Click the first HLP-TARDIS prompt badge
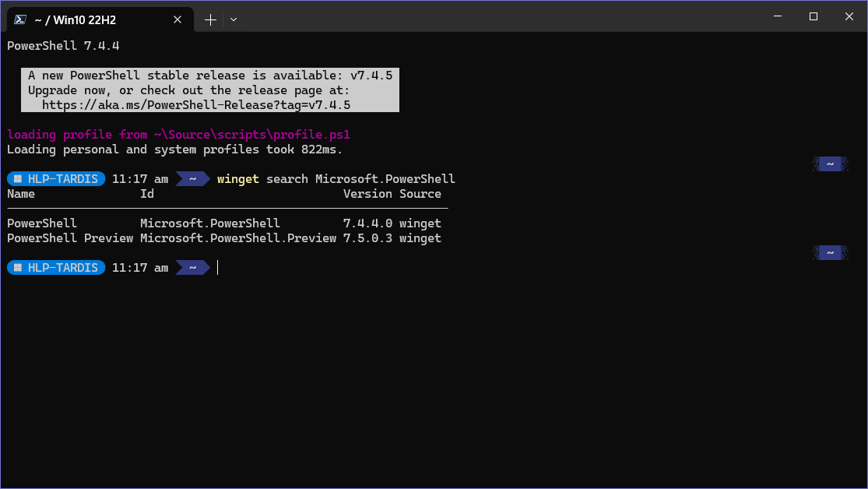Screen dimensions: 868x489 coord(56,179)
